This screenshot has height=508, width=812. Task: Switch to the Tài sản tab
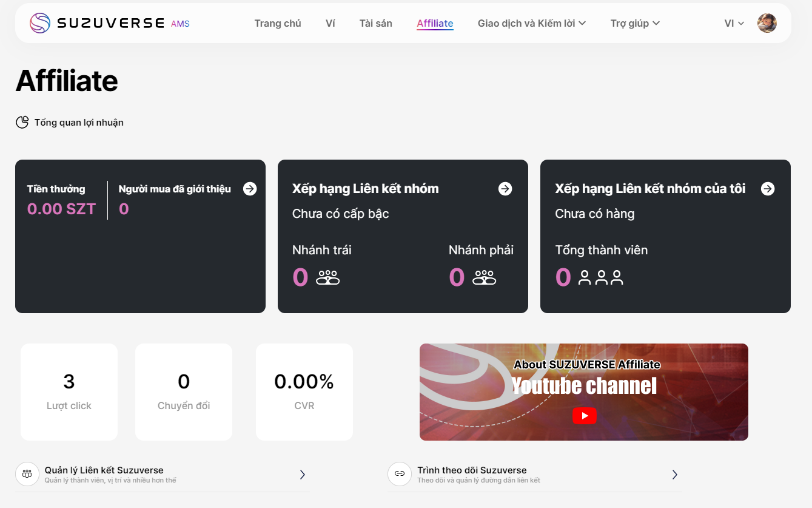click(x=375, y=23)
